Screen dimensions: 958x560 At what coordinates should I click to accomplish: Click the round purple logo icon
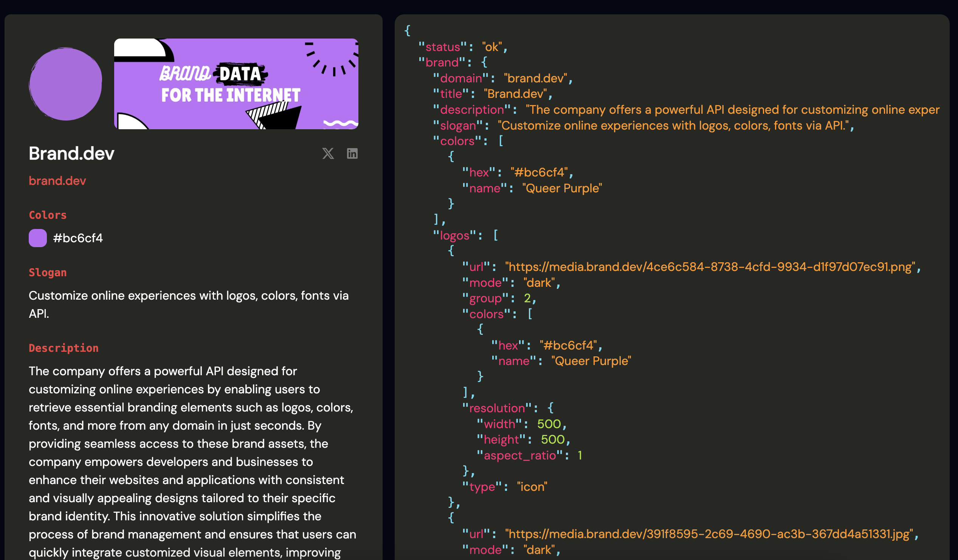[65, 84]
